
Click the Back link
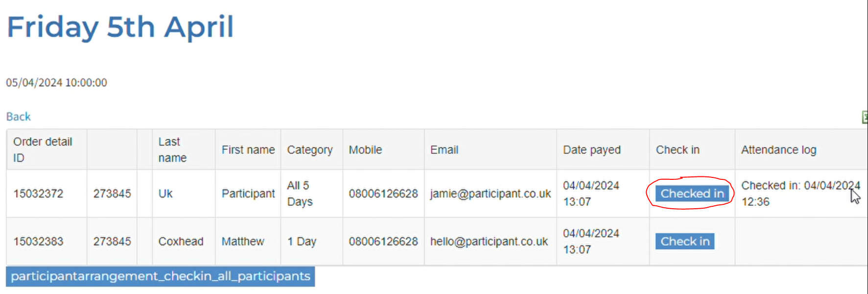click(18, 117)
